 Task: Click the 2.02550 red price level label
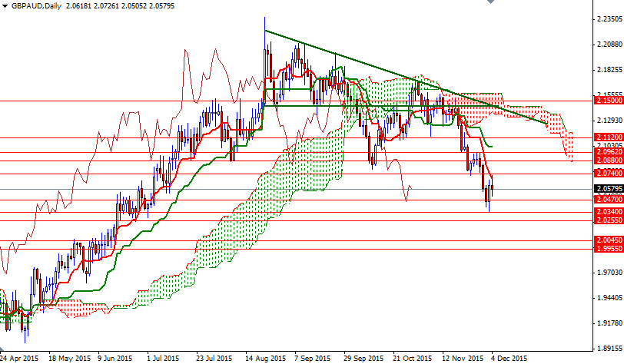coord(609,220)
